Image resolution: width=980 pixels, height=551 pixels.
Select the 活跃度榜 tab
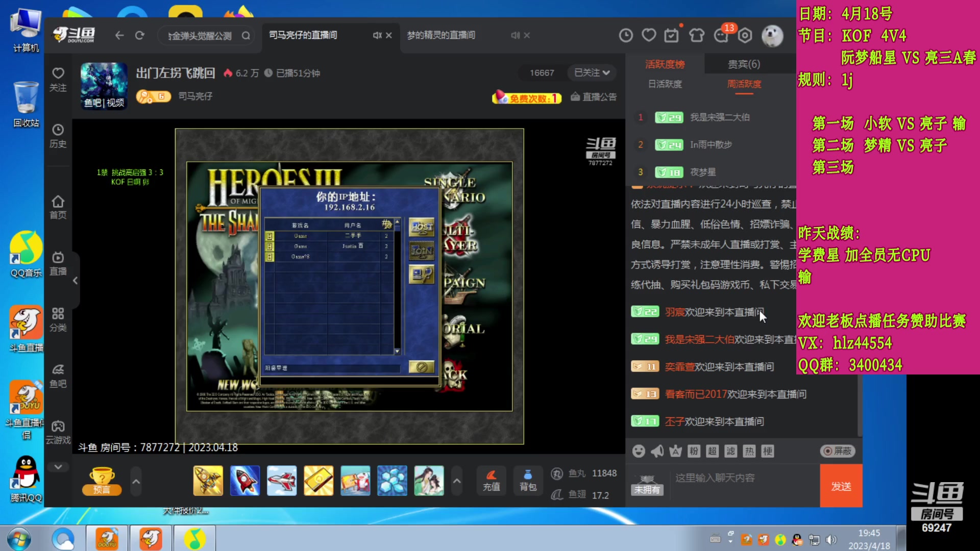click(x=665, y=64)
